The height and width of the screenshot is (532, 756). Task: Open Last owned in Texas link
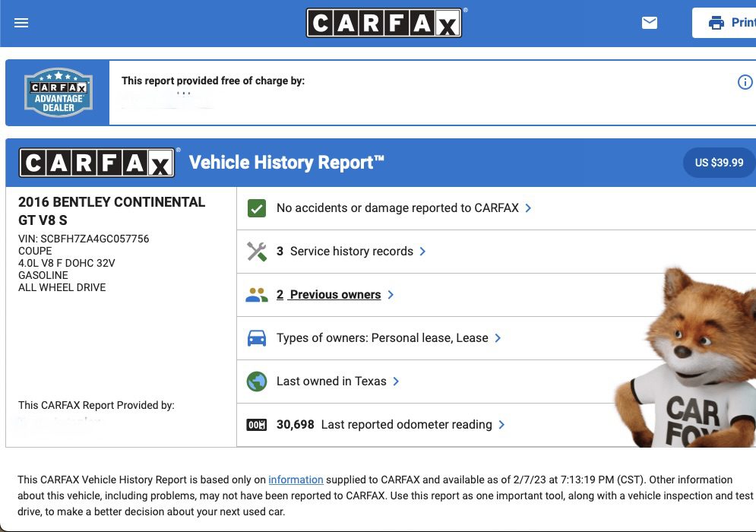click(331, 381)
